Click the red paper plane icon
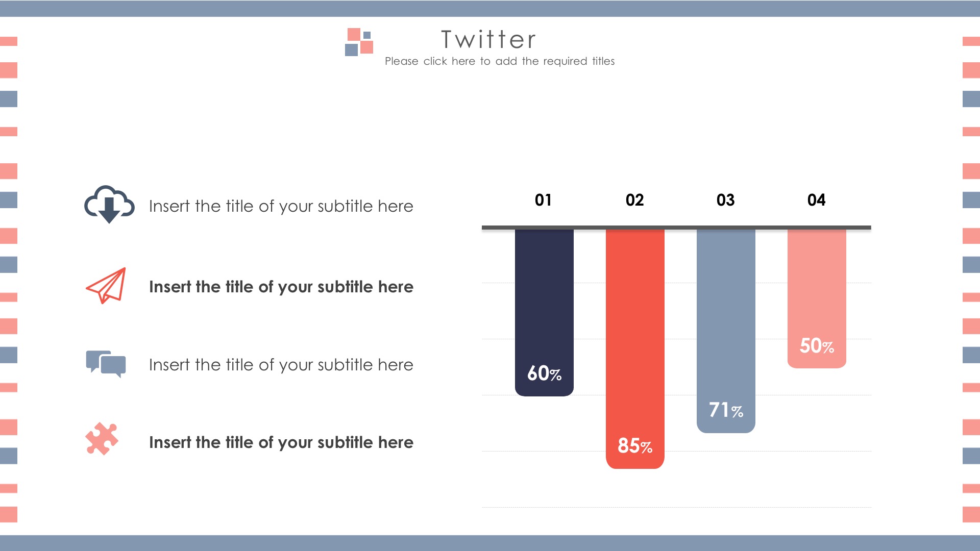980x551 pixels. tap(106, 286)
